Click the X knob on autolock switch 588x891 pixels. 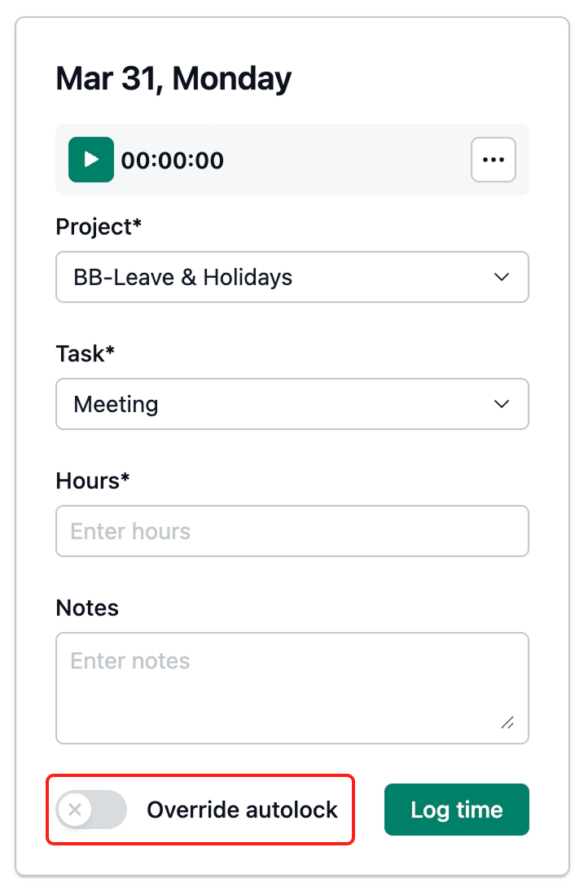click(x=75, y=810)
